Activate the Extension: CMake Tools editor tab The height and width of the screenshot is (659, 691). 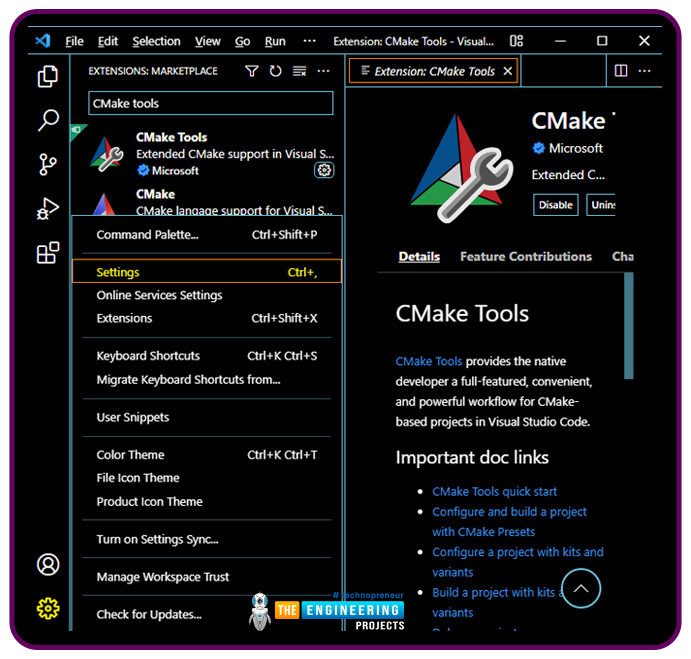coord(434,71)
